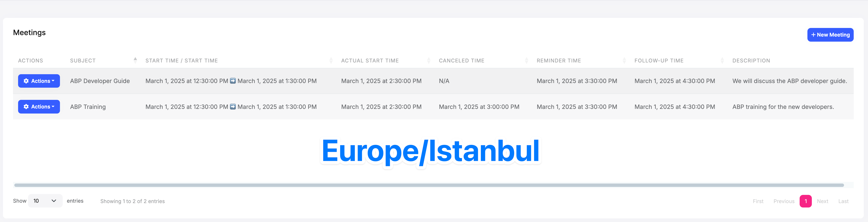Click the horizontal table scrollbar
The width and height of the screenshot is (868, 222).
point(429,185)
